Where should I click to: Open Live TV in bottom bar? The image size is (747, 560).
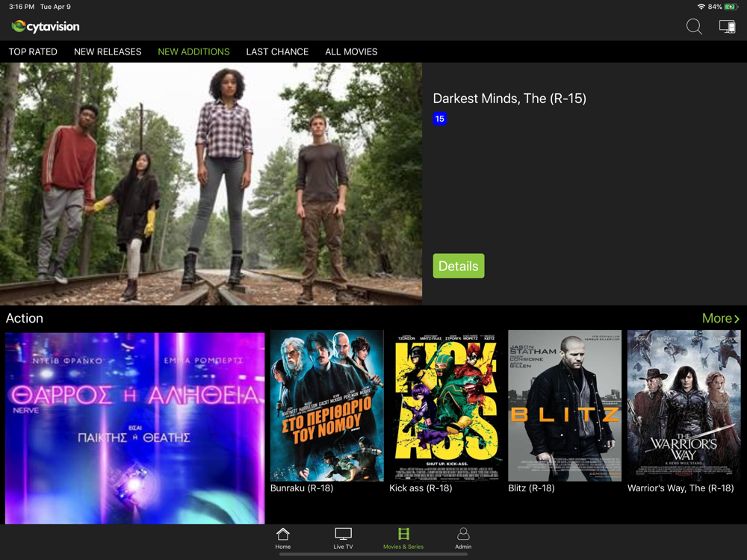point(343,538)
